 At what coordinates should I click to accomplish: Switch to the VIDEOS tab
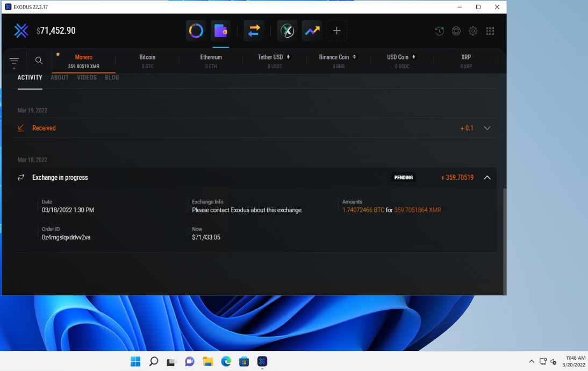[87, 77]
